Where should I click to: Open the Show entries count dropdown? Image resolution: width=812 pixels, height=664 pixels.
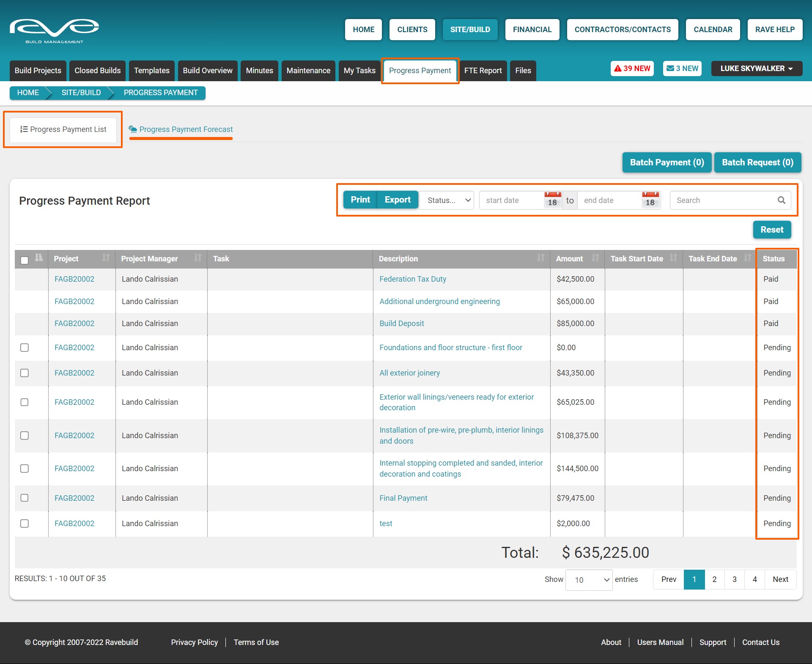coord(588,580)
